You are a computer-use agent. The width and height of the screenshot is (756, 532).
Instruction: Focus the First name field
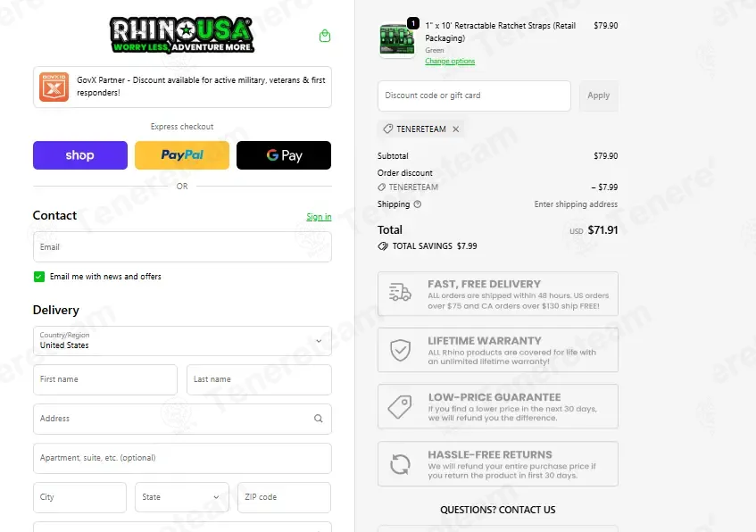(105, 379)
